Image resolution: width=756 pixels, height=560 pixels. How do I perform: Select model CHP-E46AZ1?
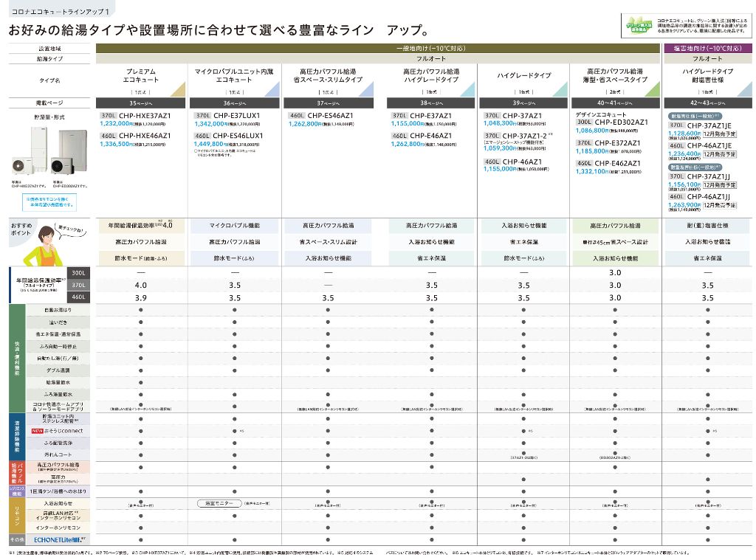point(430,136)
